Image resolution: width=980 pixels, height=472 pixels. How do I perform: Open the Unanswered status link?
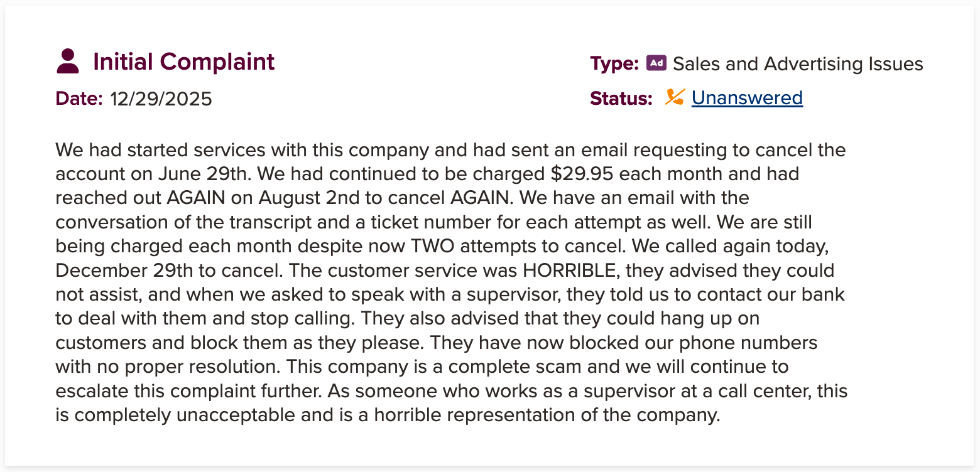point(747,98)
